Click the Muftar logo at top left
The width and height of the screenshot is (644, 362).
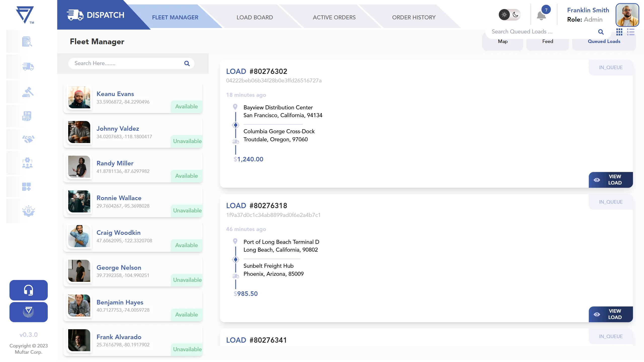coord(25,15)
